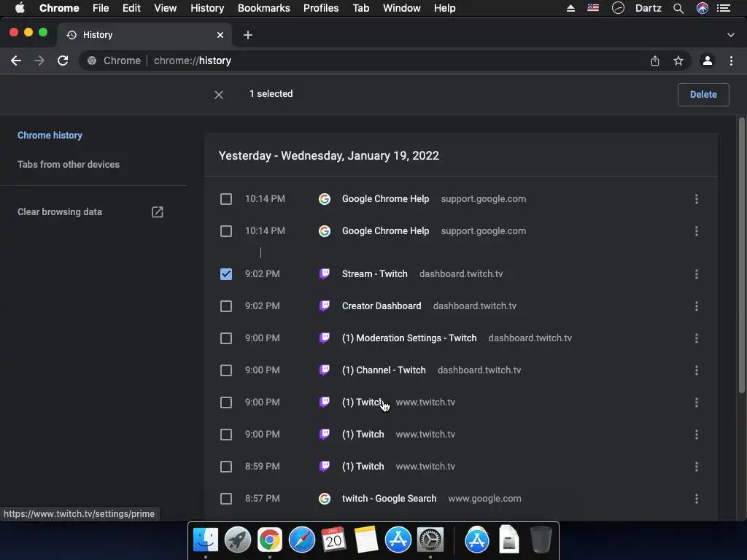Go back using the browser back arrow

point(16,61)
